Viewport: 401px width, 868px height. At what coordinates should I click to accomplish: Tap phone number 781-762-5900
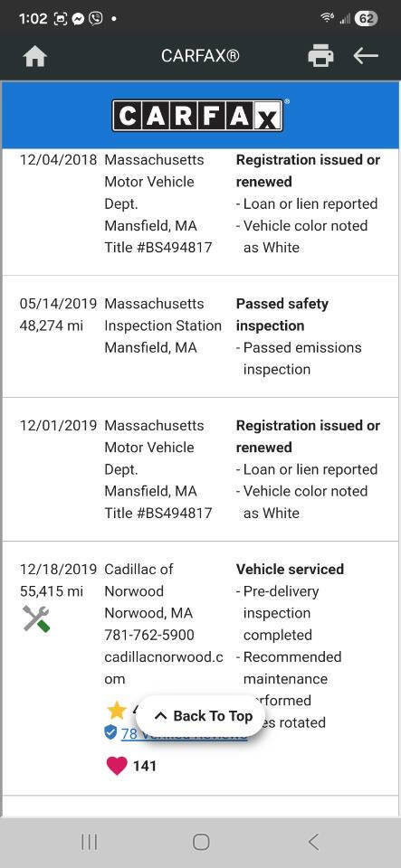coord(149,635)
